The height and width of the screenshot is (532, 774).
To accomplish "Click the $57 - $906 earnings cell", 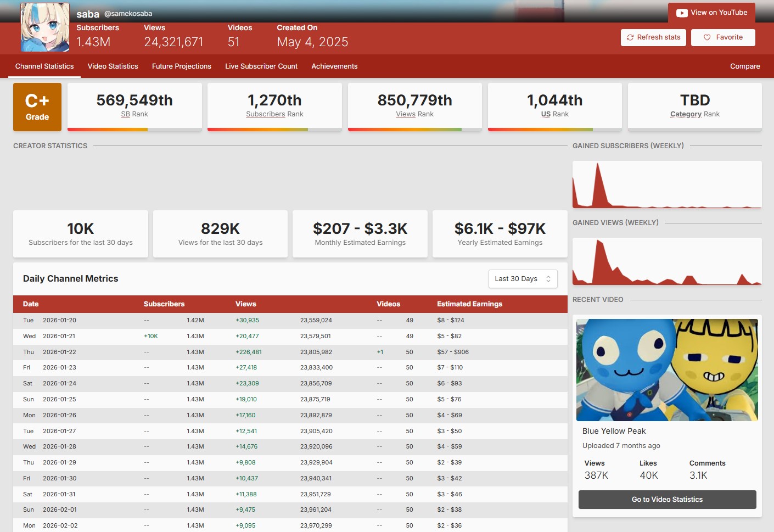I will pos(453,352).
